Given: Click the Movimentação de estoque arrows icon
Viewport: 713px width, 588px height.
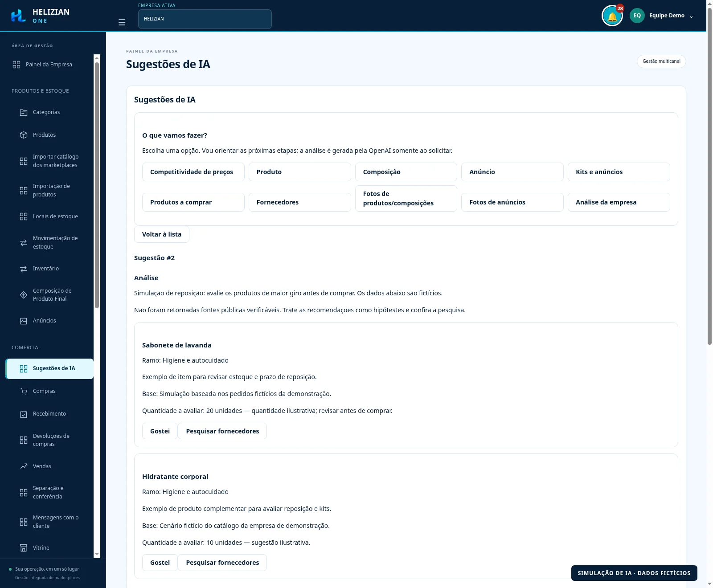Looking at the screenshot, I should 24,243.
